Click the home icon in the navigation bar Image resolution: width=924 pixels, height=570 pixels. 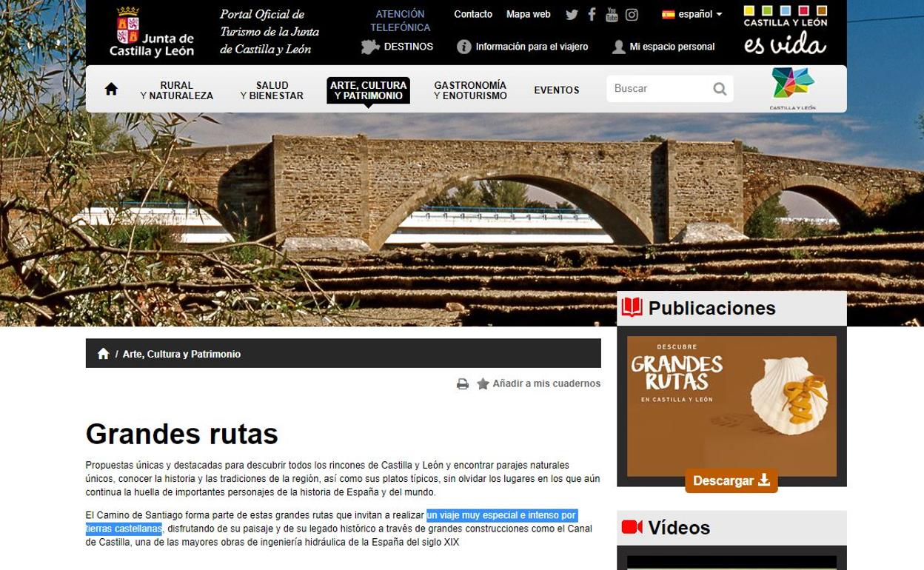[x=111, y=88]
